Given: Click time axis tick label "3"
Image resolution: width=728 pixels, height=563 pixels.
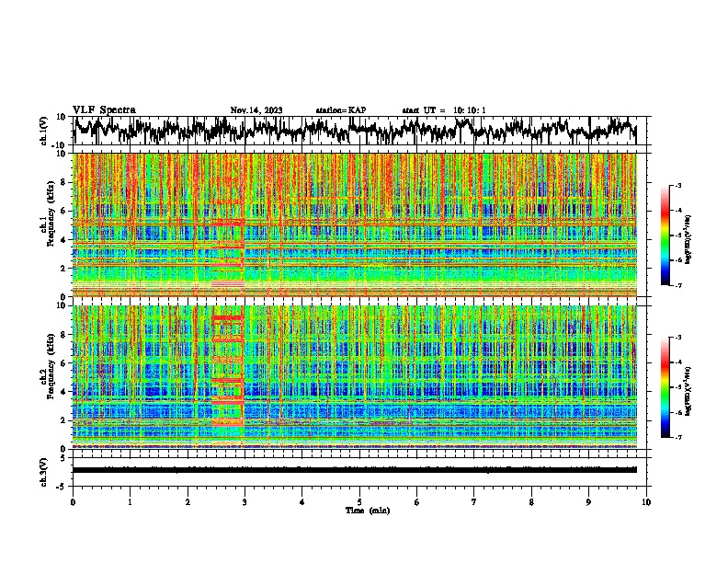Looking at the screenshot, I should (x=245, y=502).
